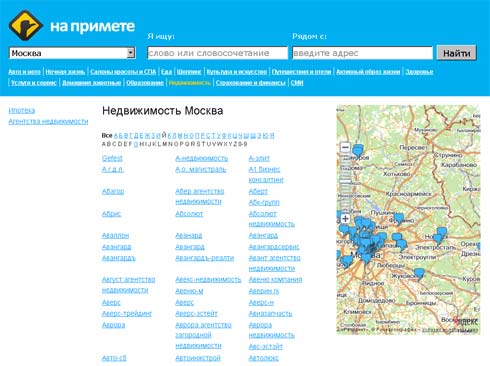Open the Авиазапчасть listing

point(270,313)
